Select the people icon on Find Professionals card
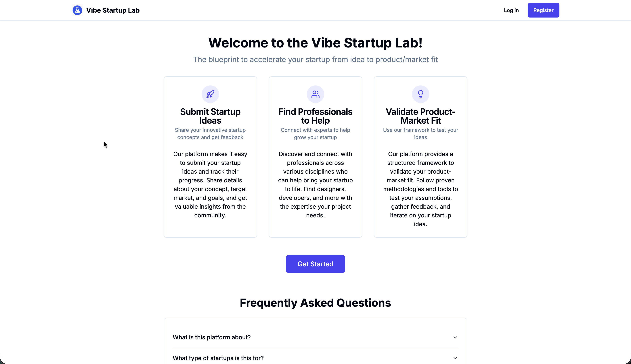This screenshot has height=364, width=631. (x=315, y=94)
